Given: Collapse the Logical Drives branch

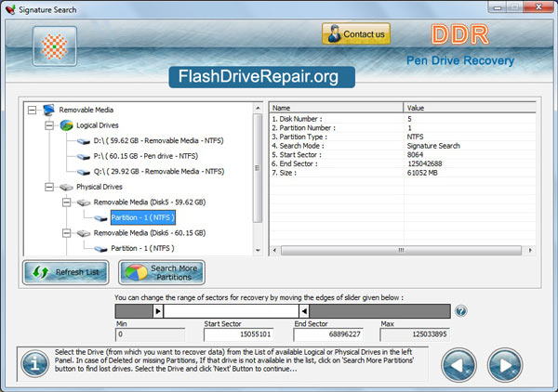Looking at the screenshot, I should (49, 125).
